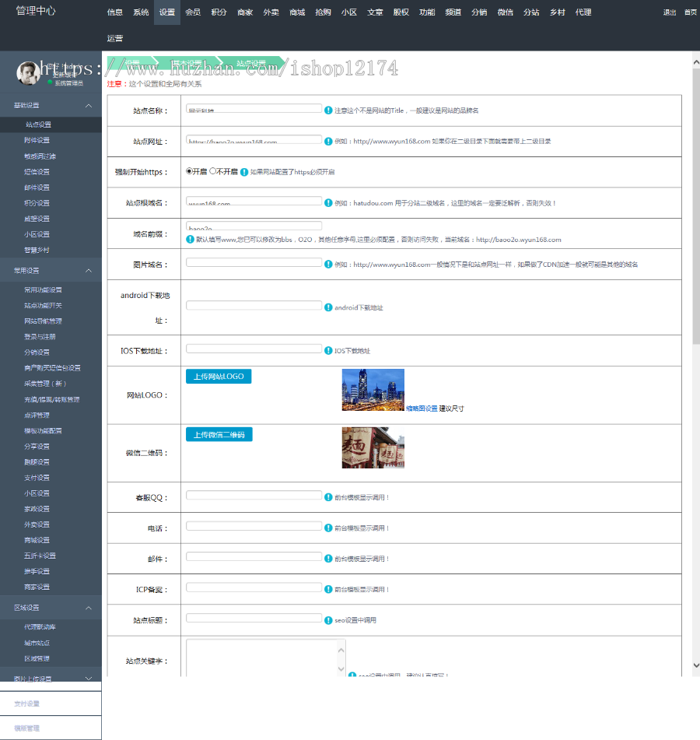Open 敏感词过滤 in sidebar
The image size is (700, 740).
(x=40, y=156)
